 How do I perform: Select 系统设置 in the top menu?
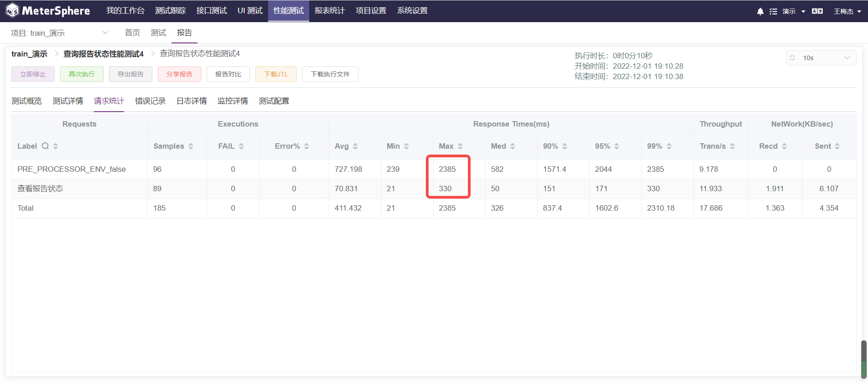click(412, 11)
